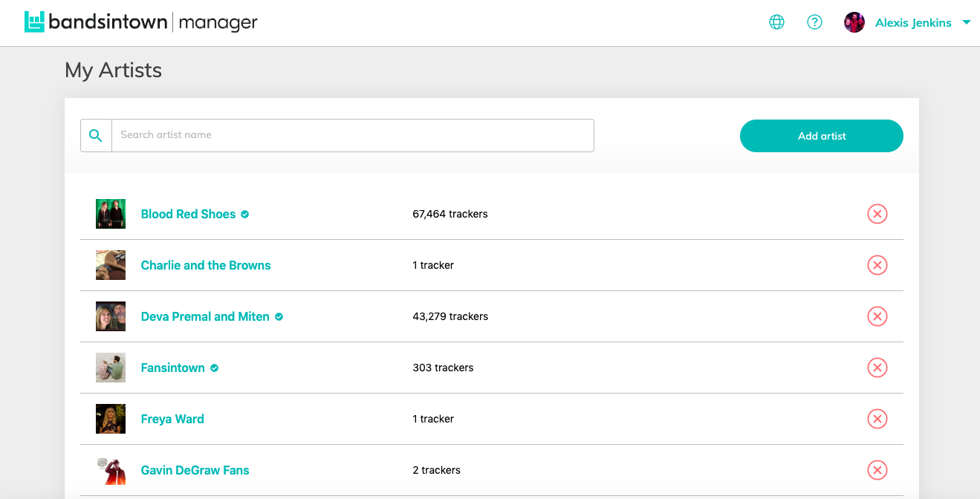Expand the Alexis Jenkins account dropdown arrow
Viewport: 980px width, 499px height.
tap(967, 22)
